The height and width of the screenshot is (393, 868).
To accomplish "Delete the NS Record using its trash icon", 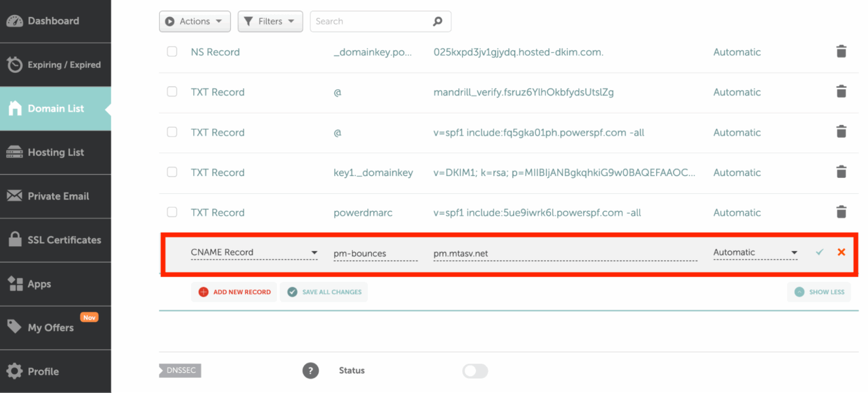I will point(841,51).
